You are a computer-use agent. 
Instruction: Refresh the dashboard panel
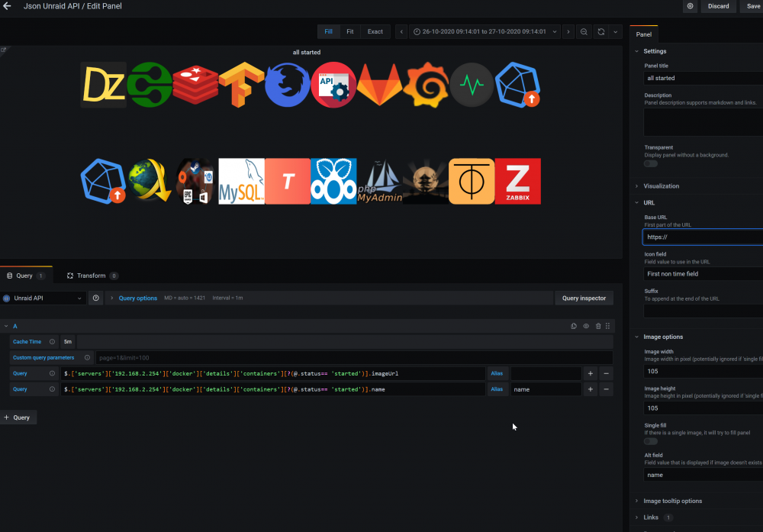[601, 31]
